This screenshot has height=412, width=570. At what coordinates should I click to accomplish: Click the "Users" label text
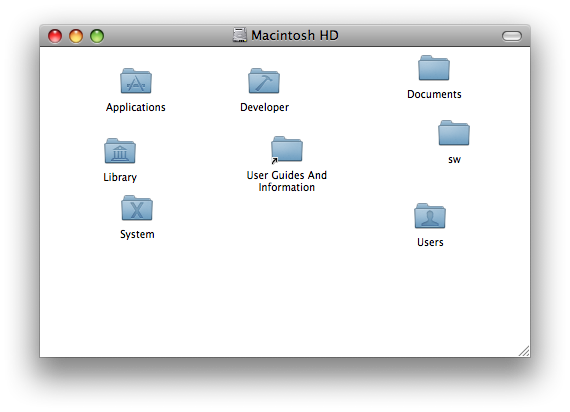pos(430,242)
